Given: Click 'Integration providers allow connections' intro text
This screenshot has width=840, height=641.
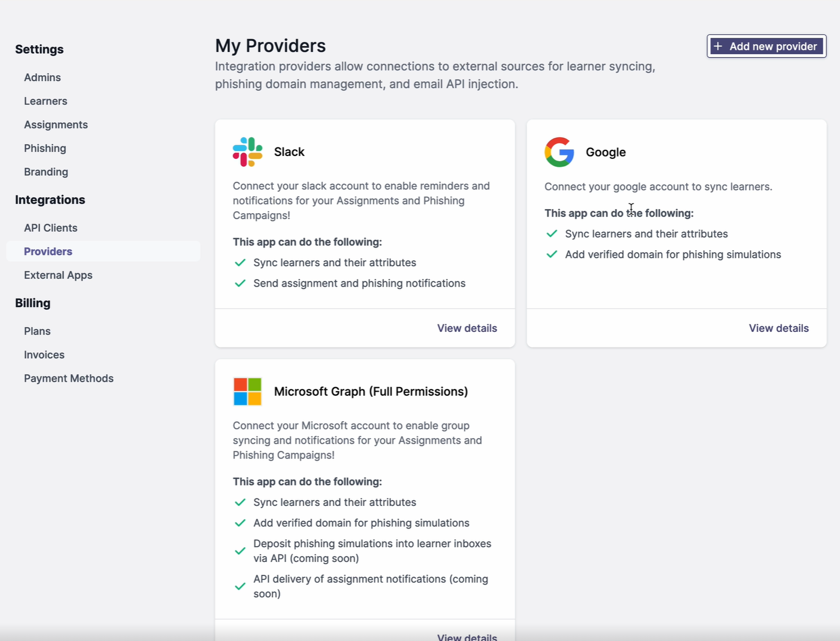Looking at the screenshot, I should click(435, 75).
